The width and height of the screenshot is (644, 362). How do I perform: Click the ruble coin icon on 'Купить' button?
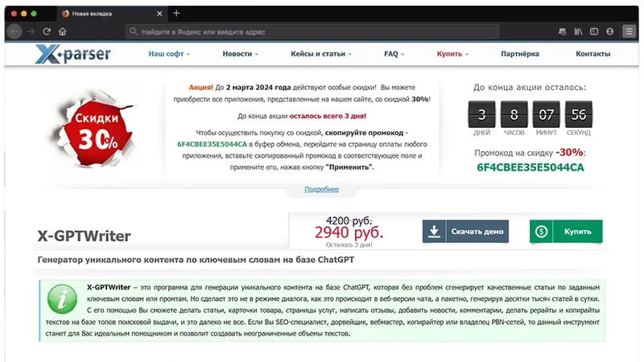tap(541, 232)
